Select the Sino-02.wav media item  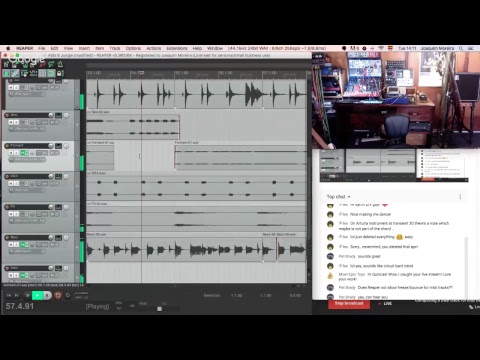click(x=133, y=127)
